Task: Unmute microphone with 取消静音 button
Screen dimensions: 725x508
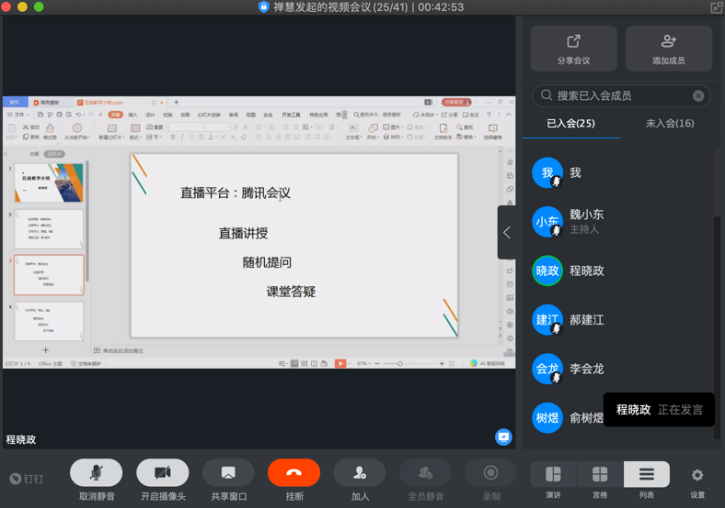Action: click(96, 473)
